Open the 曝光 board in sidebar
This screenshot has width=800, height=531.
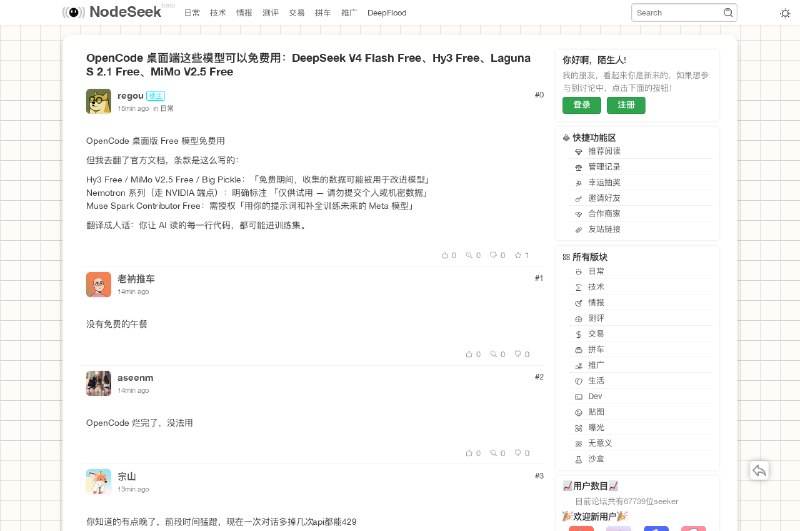pyautogui.click(x=596, y=427)
